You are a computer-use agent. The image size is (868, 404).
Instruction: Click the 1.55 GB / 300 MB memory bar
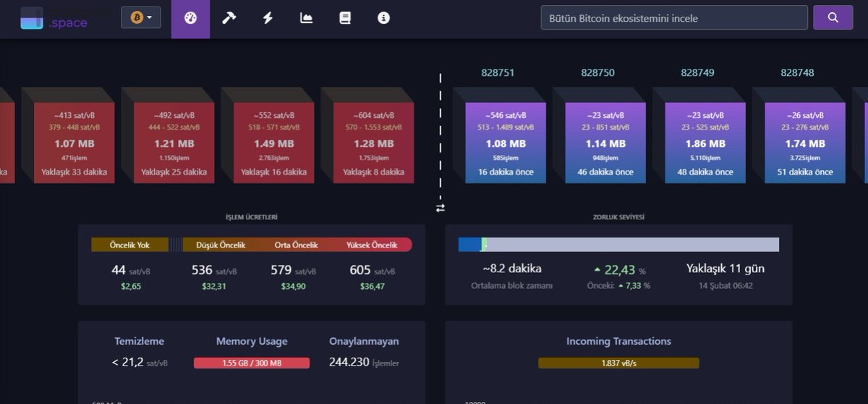coord(252,363)
